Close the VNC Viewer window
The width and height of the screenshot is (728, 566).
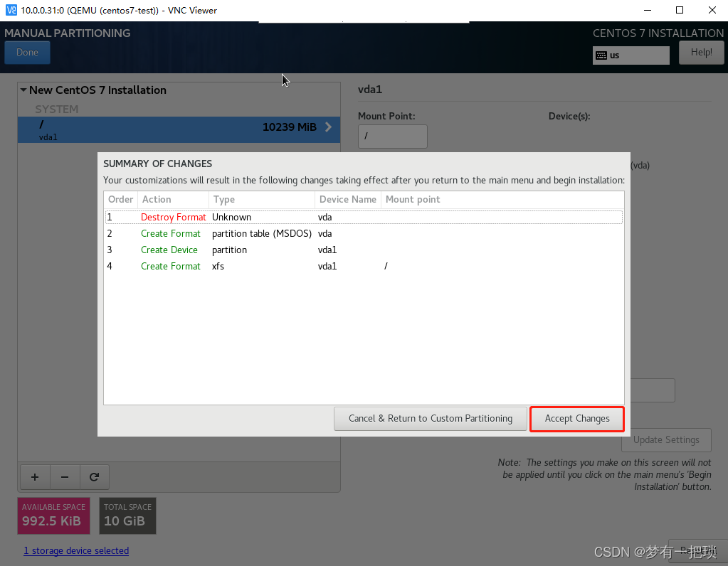tap(712, 10)
